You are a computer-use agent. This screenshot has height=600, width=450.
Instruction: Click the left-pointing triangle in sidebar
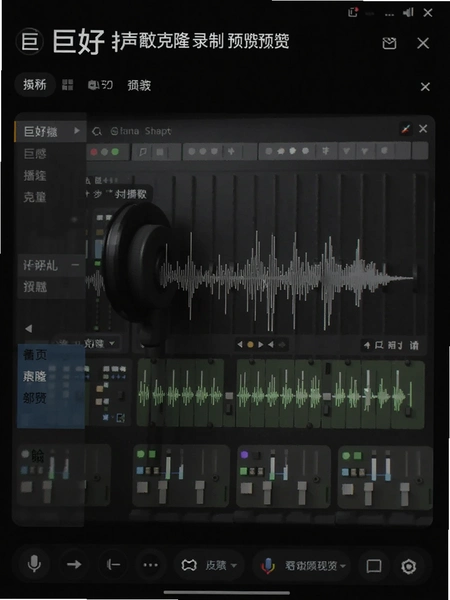point(29,328)
